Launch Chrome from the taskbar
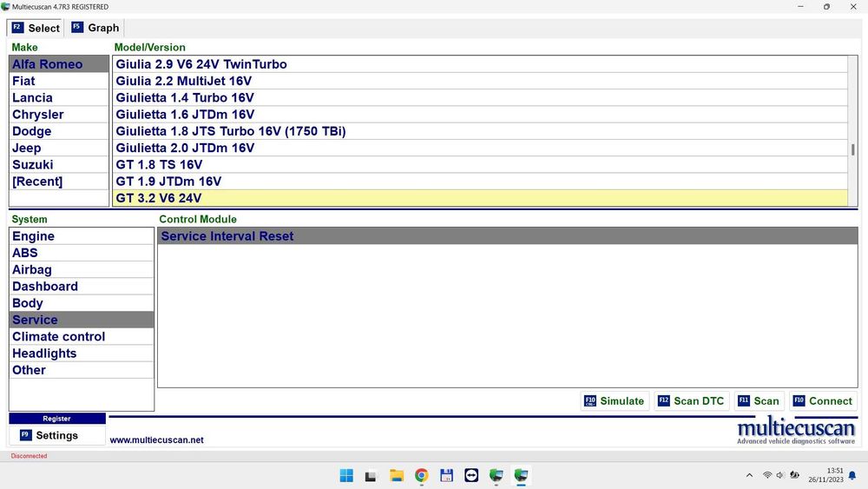This screenshot has height=489, width=868. pyautogui.click(x=421, y=475)
